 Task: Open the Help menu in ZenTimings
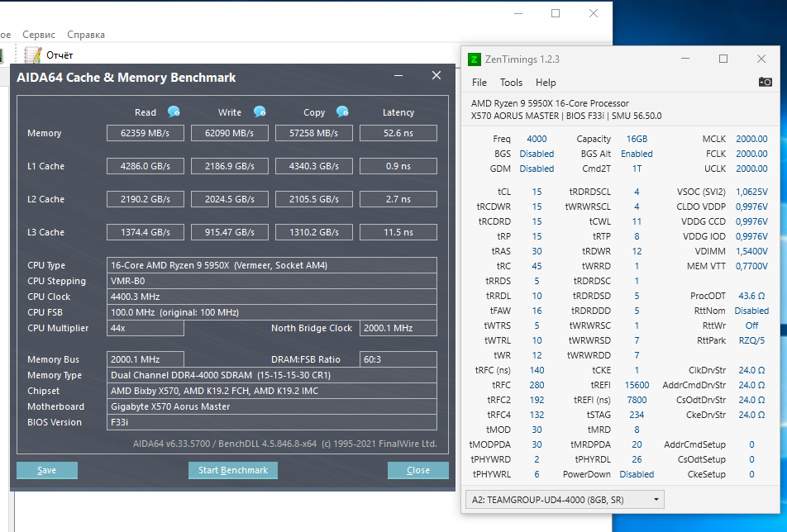pyautogui.click(x=546, y=83)
